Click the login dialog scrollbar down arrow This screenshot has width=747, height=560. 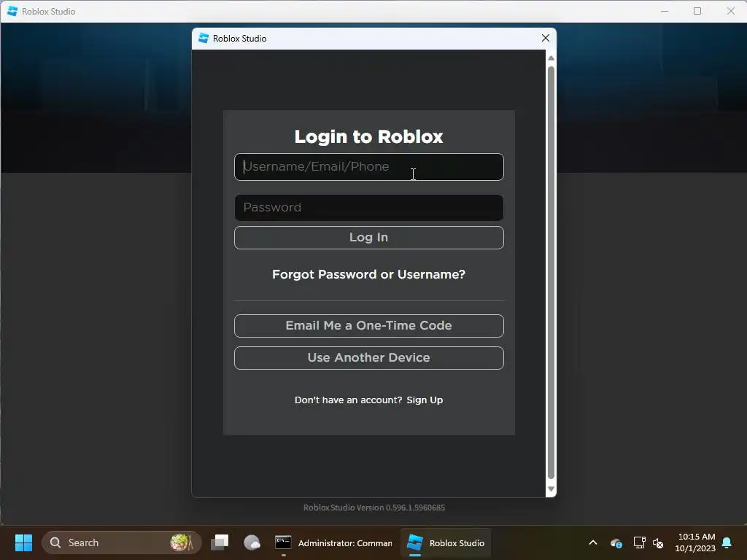[551, 489]
